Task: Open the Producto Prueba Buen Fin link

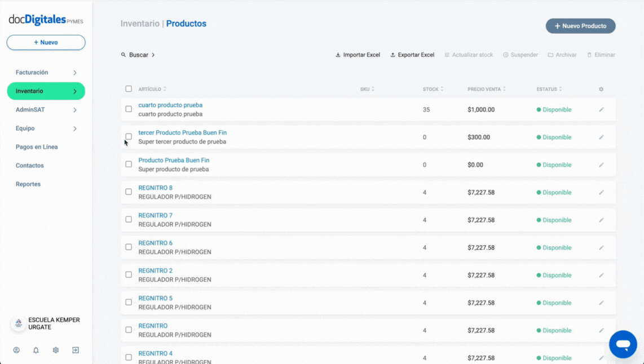Action: pos(174,160)
